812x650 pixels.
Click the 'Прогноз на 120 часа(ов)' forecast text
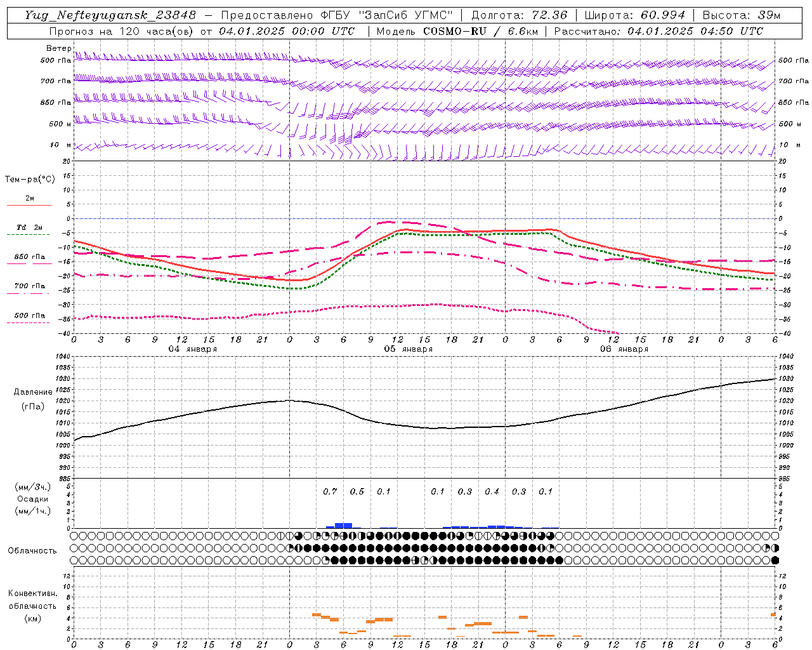click(122, 31)
